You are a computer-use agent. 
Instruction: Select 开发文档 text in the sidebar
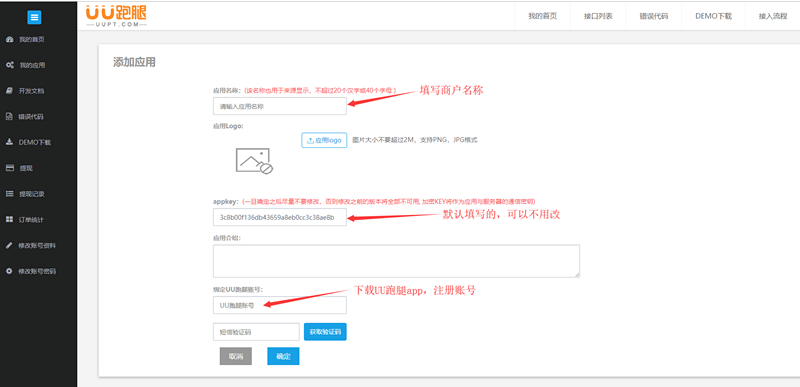[x=31, y=91]
